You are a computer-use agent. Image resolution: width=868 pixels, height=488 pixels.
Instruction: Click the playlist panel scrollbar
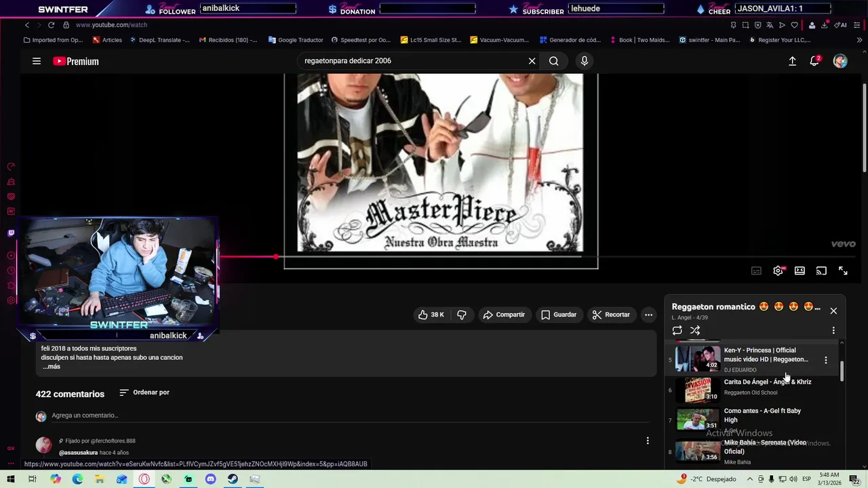click(842, 371)
